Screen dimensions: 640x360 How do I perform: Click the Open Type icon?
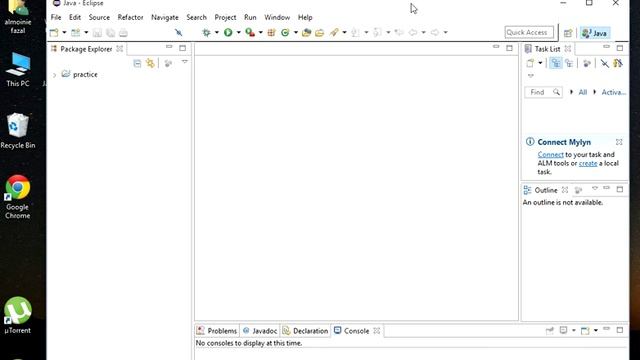(x=307, y=33)
